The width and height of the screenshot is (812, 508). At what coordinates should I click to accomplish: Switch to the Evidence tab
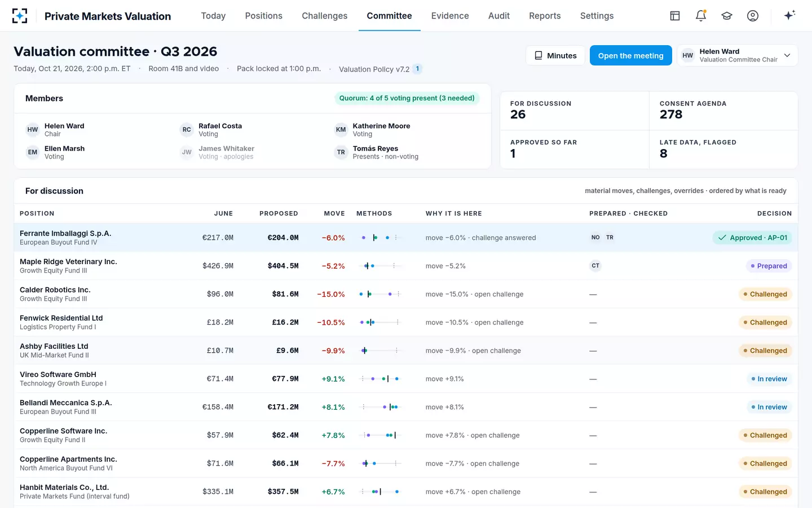point(450,16)
